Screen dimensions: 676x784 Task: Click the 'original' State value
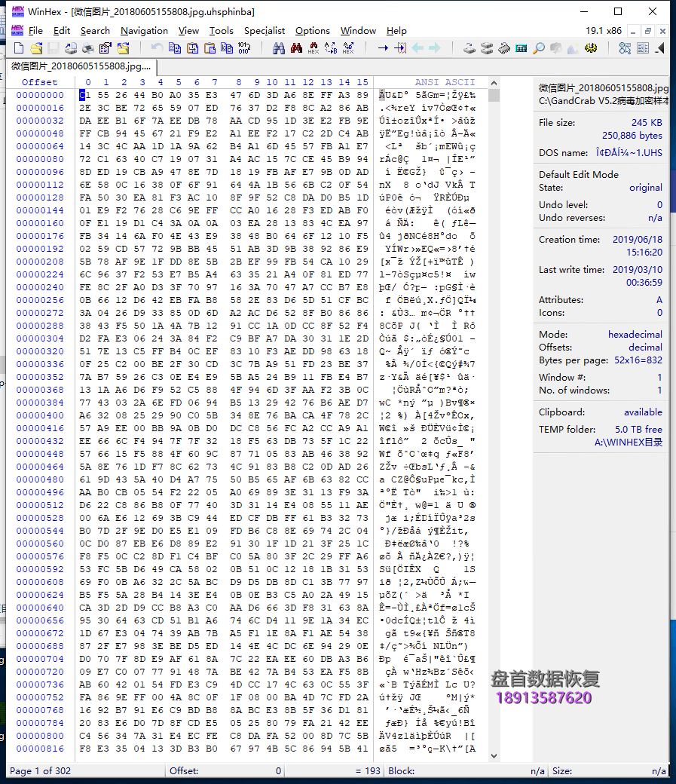point(646,188)
